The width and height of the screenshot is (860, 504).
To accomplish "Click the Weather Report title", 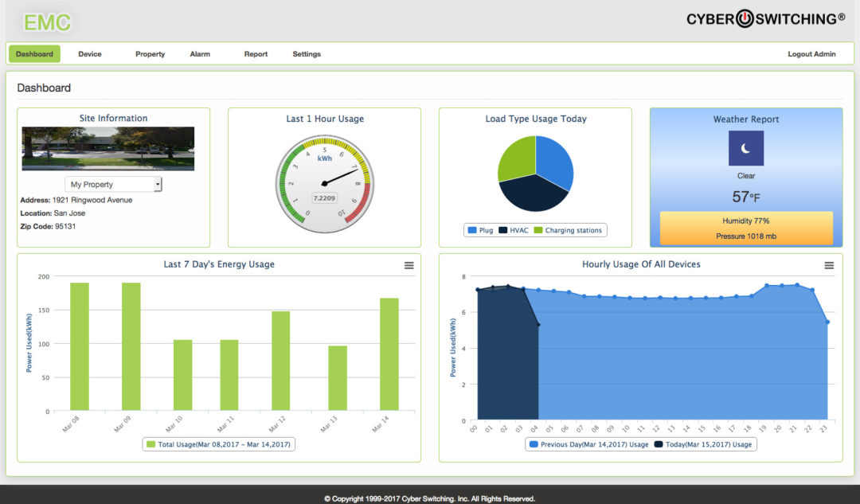I will tap(746, 119).
